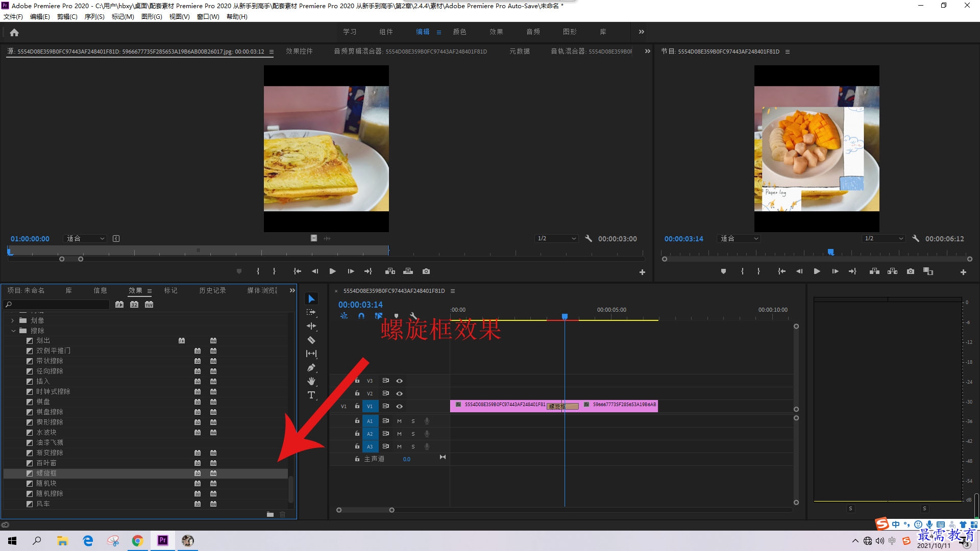Switch to 音频 workspace
The height and width of the screenshot is (551, 980).
tap(533, 32)
